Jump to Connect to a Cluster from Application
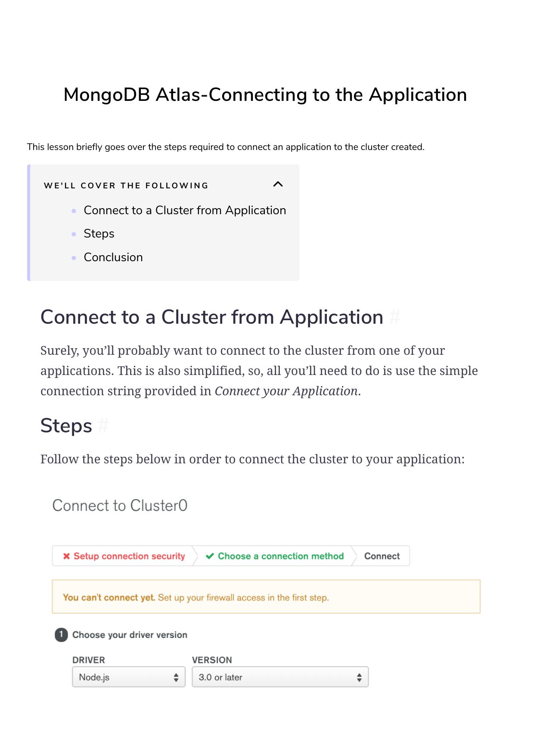Viewport: 534px width, 756px height. click(185, 210)
